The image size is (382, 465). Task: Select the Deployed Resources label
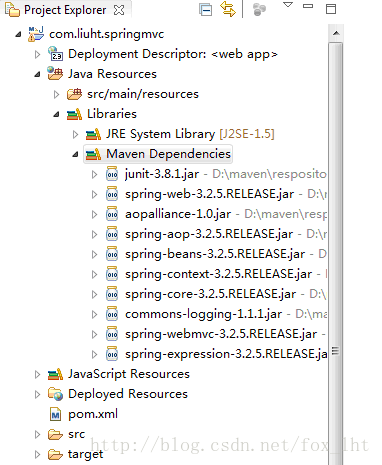point(128,394)
